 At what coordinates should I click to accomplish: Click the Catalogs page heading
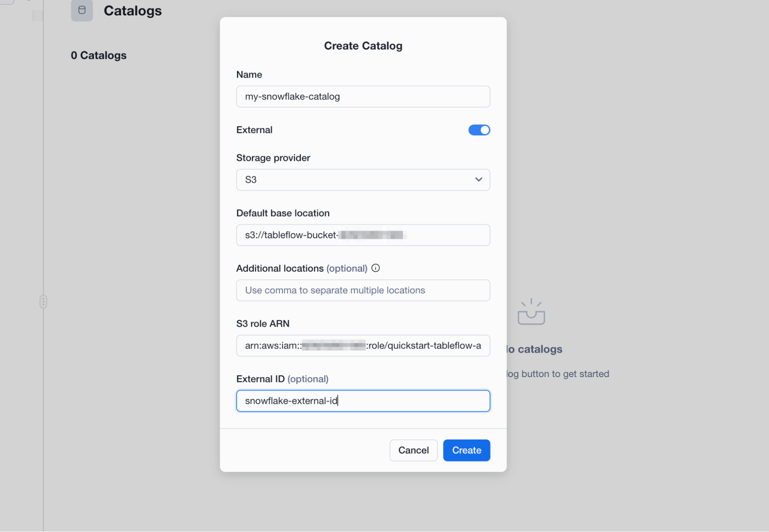pyautogui.click(x=133, y=11)
